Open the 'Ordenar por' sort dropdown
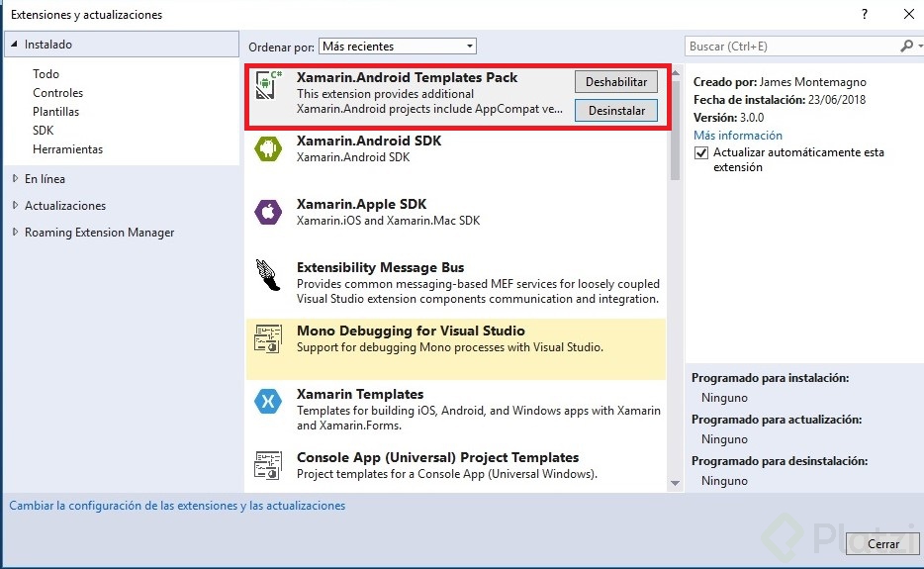The image size is (924, 569). coord(397,47)
